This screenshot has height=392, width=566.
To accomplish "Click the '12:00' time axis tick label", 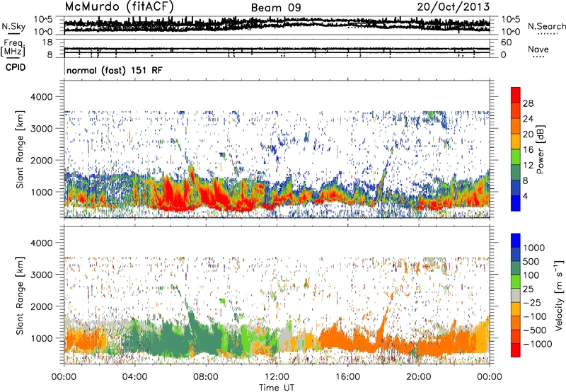I will point(277,377).
